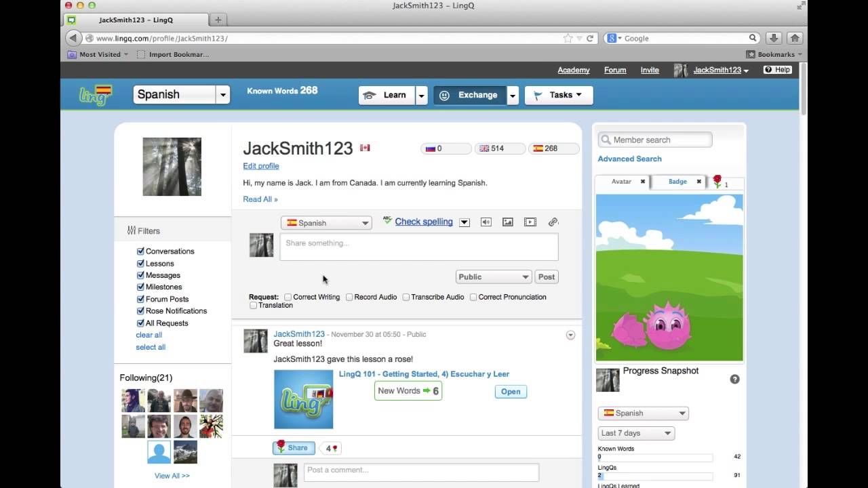Click the browser home icon
This screenshot has height=488, width=868.
coord(795,39)
